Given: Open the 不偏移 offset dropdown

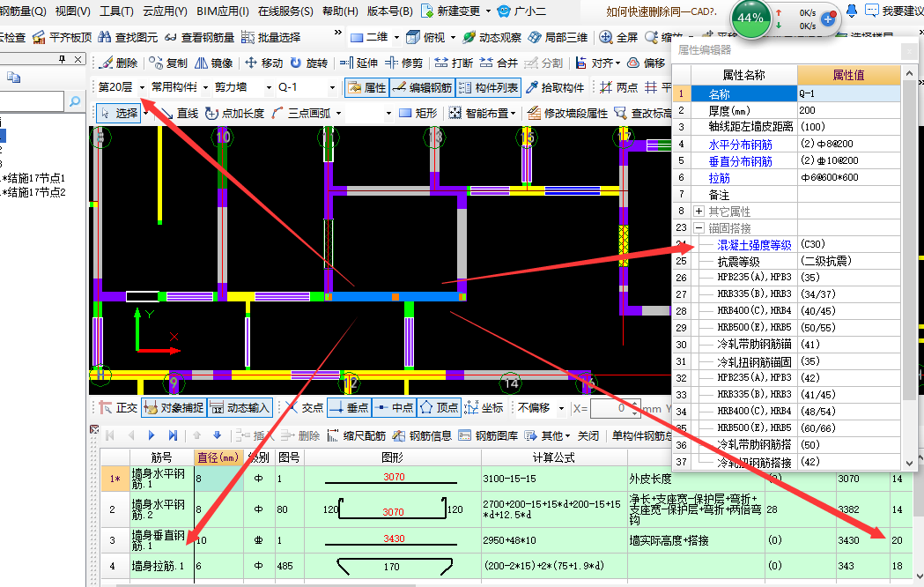Looking at the screenshot, I should pyautogui.click(x=561, y=408).
